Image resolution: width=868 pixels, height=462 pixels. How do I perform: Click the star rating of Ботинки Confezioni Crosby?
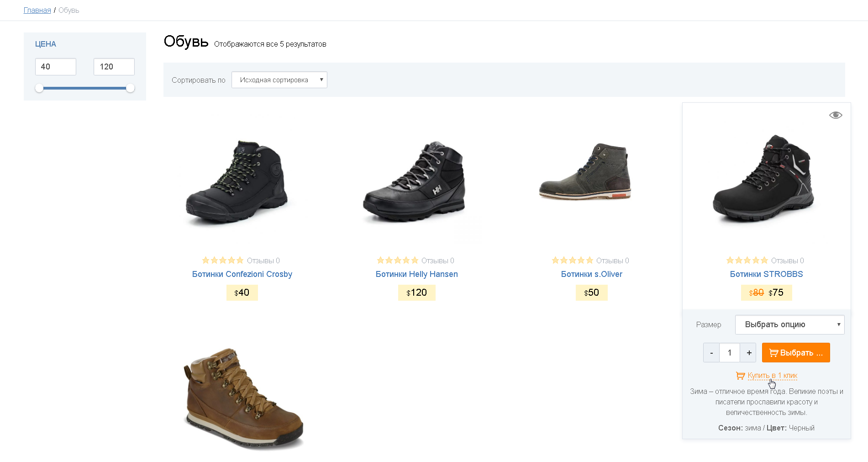pyautogui.click(x=223, y=260)
